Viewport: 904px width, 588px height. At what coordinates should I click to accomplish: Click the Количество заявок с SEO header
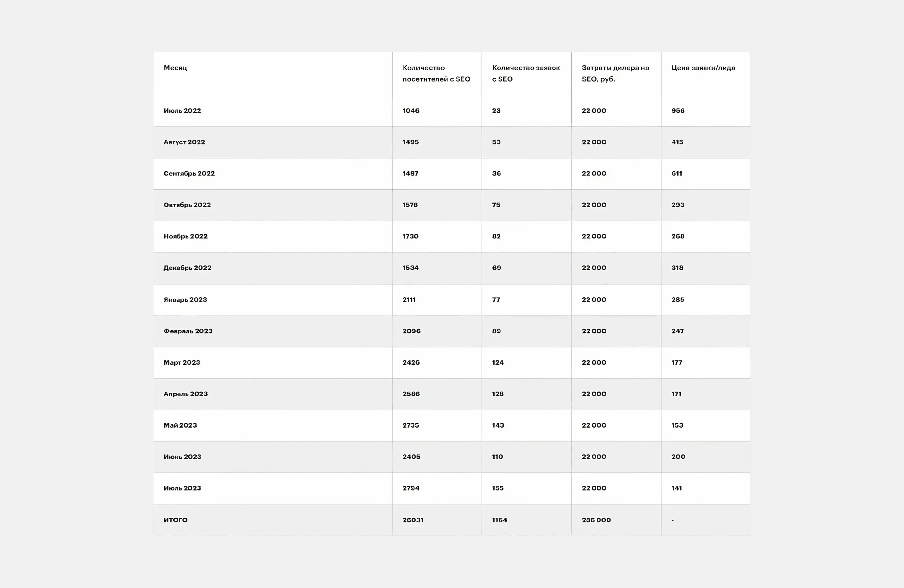click(526, 73)
